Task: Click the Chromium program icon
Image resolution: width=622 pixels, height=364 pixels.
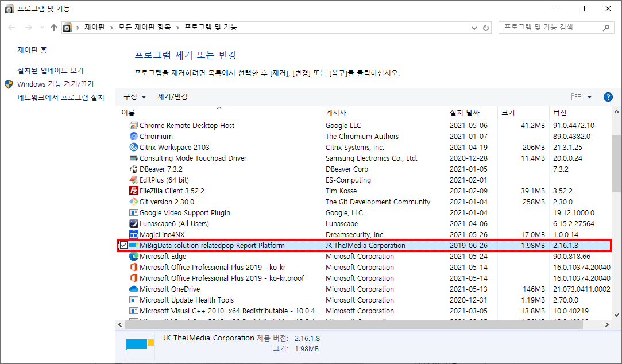Action: click(134, 137)
